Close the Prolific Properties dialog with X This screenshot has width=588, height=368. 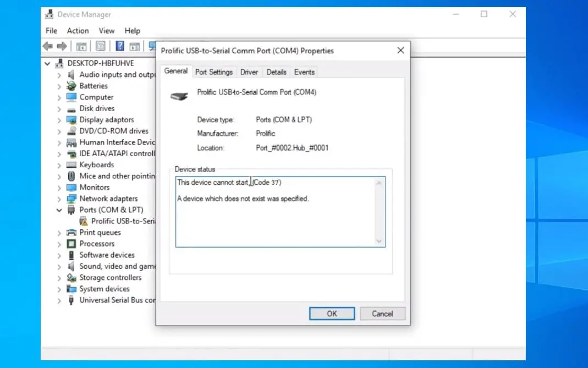point(400,51)
